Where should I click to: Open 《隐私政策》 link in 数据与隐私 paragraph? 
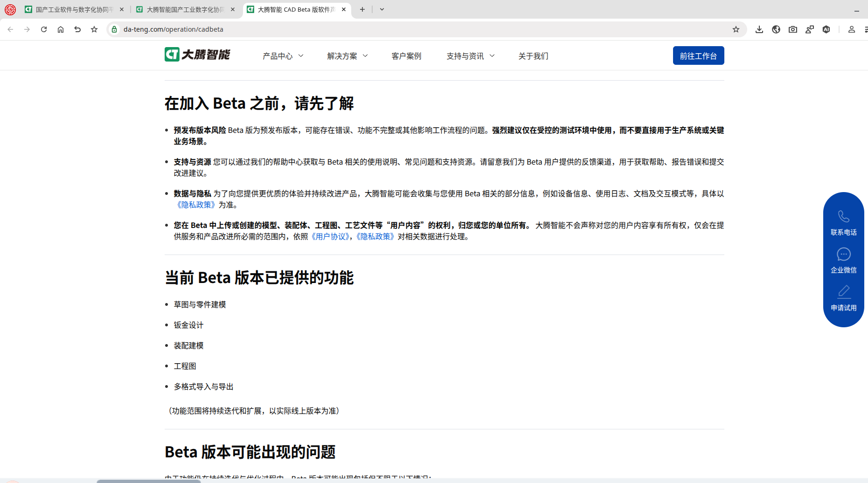pyautogui.click(x=195, y=205)
